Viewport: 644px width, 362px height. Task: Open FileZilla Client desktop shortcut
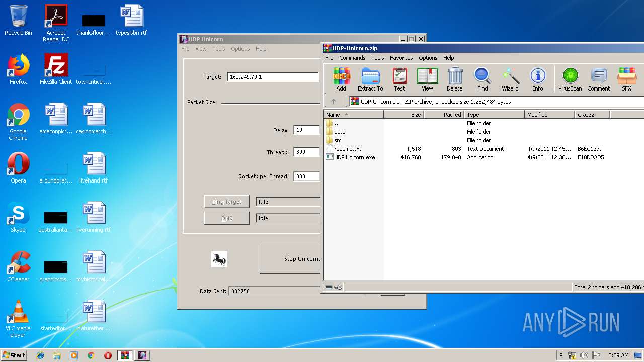56,69
